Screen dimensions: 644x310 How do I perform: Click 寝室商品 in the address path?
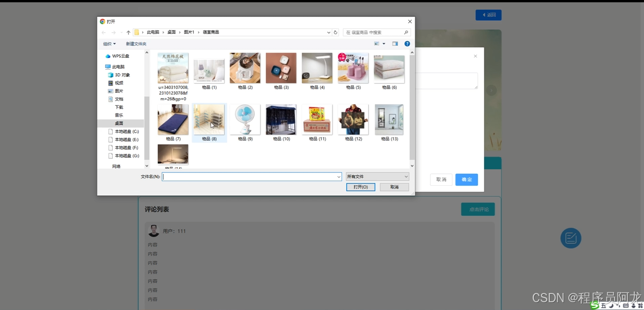point(211,33)
